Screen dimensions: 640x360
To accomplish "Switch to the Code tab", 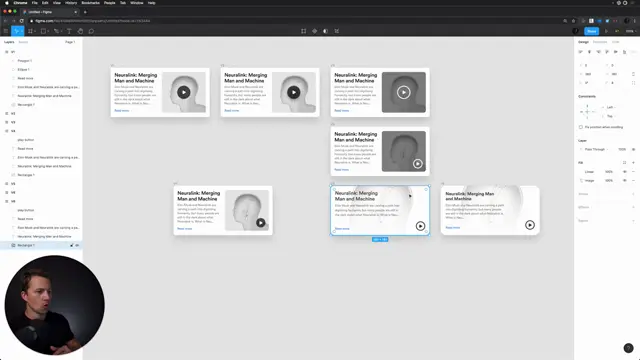I will pos(616,42).
